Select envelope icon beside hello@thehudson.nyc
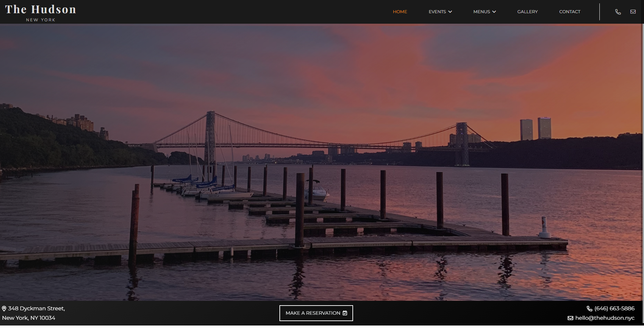Image resolution: width=644 pixels, height=336 pixels. [x=570, y=318]
